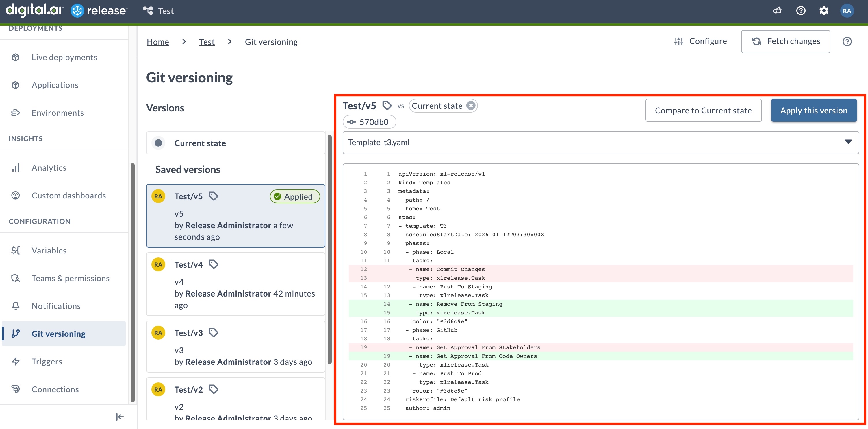Open announcements via the megaphone icon
868x429 pixels.
[x=777, y=10]
